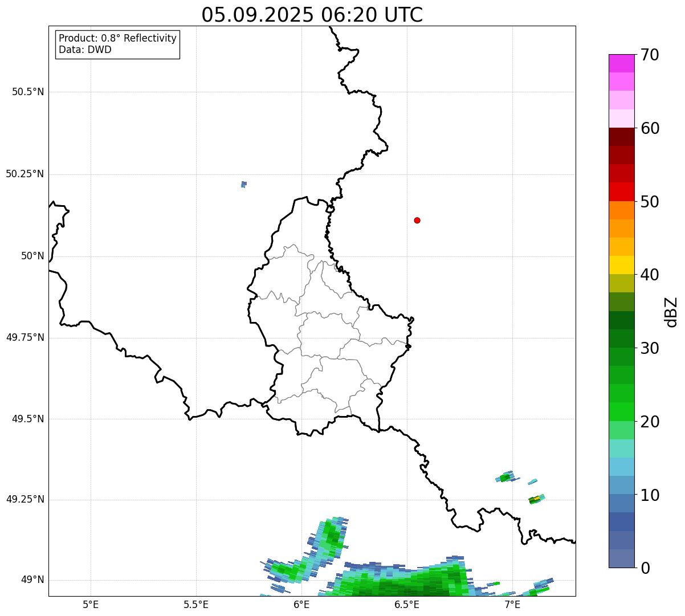The width and height of the screenshot is (685, 616).
Task: Click the dark blue colorbar swatch below 10
Action: (621, 522)
